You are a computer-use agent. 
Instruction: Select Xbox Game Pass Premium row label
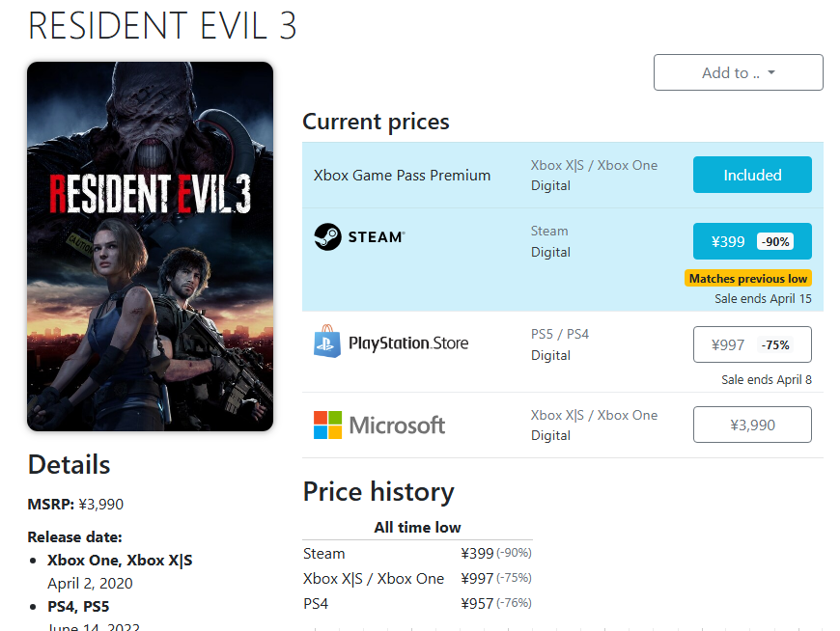tap(402, 176)
